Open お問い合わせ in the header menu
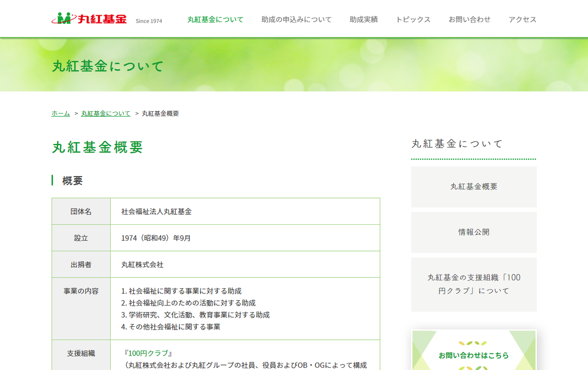 point(469,19)
